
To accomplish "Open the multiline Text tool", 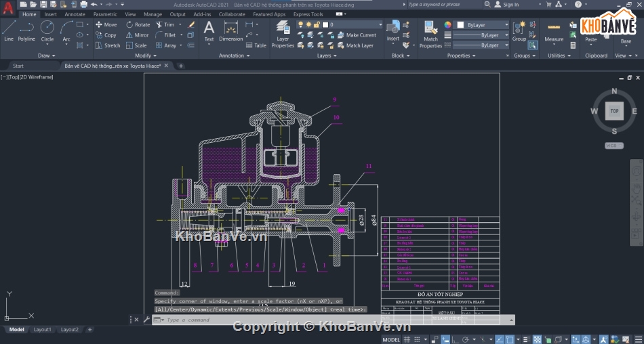I will (209, 31).
